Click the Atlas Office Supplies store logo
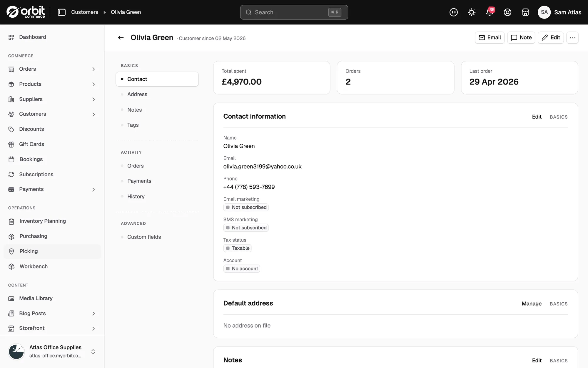Viewport: 588px width, 368px height. [x=16, y=352]
